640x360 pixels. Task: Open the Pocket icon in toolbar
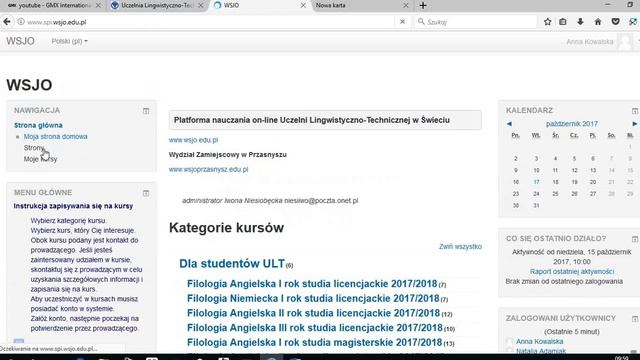tap(616, 22)
